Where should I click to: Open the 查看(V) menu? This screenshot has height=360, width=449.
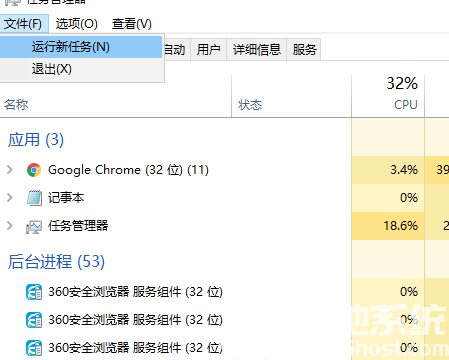[132, 24]
